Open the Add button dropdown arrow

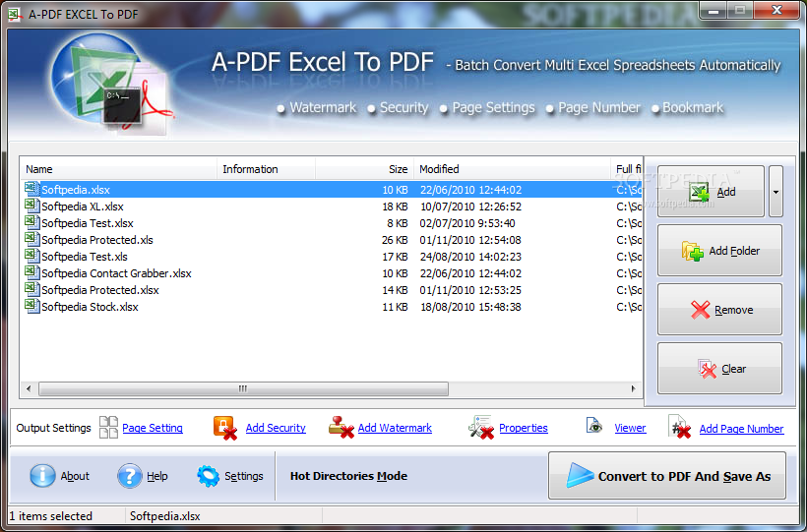pyautogui.click(x=776, y=192)
